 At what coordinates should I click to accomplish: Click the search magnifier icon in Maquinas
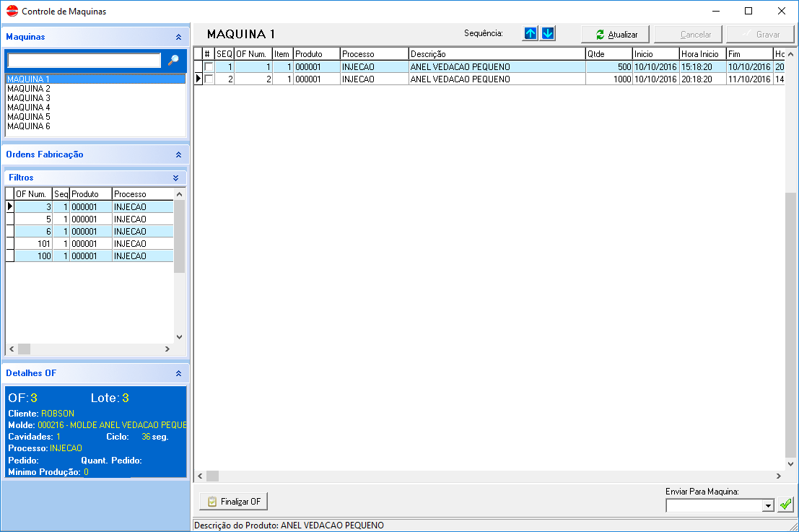[173, 61]
